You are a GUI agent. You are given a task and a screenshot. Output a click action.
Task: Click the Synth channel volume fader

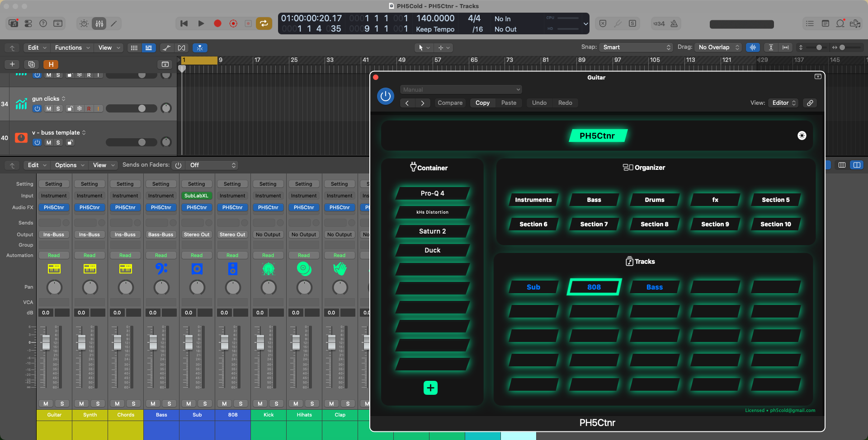click(81, 342)
